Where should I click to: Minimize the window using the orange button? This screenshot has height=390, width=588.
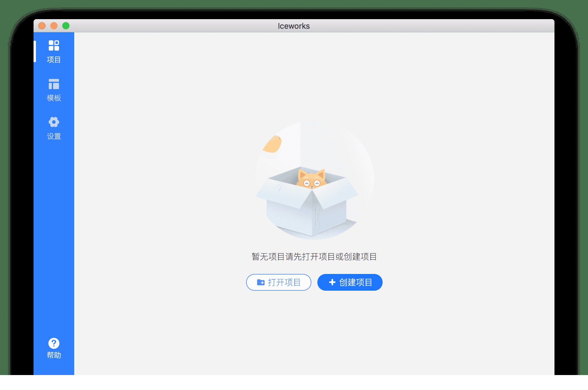point(54,26)
